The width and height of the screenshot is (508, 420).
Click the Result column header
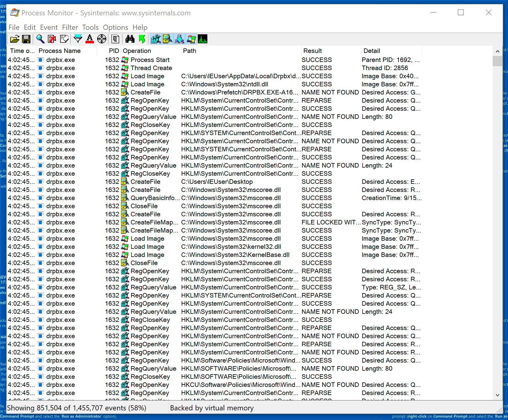[x=331, y=51]
